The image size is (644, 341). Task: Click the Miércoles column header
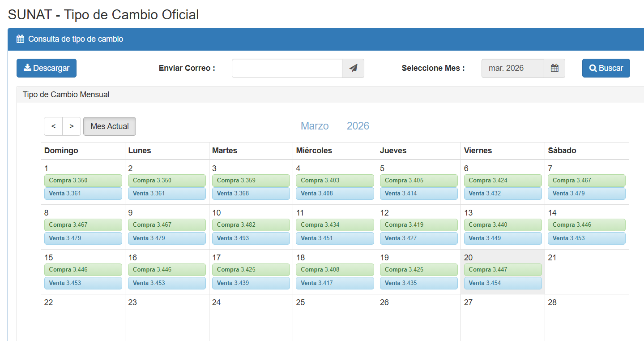314,151
